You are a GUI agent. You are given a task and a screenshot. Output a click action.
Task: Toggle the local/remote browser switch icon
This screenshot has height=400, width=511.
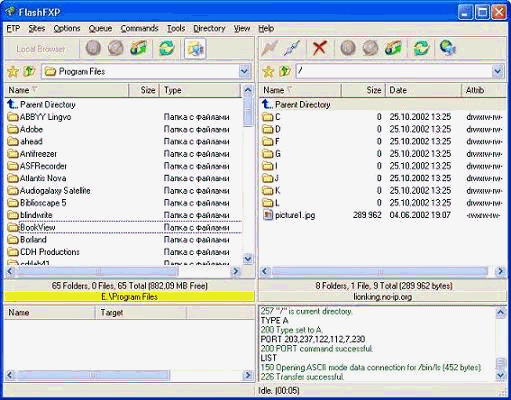coord(195,49)
